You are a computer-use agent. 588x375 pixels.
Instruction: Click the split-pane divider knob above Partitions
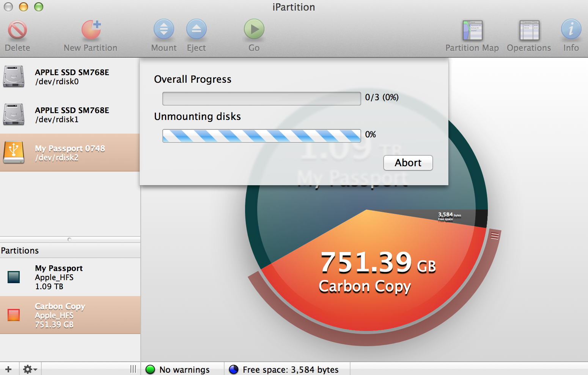[69, 239]
